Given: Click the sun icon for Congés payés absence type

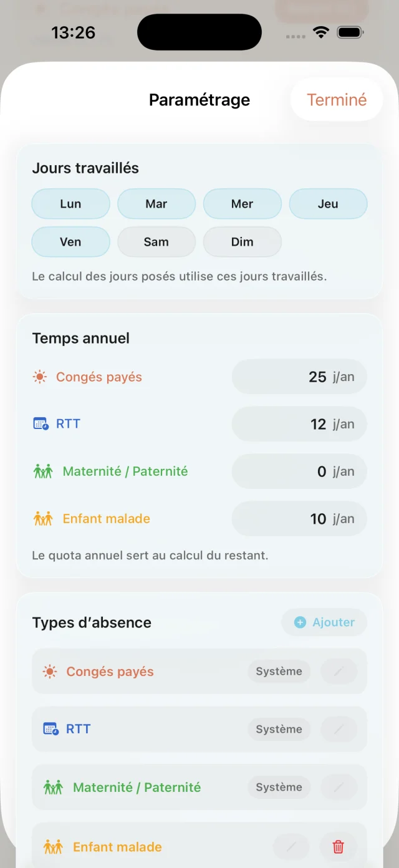Looking at the screenshot, I should tap(50, 672).
